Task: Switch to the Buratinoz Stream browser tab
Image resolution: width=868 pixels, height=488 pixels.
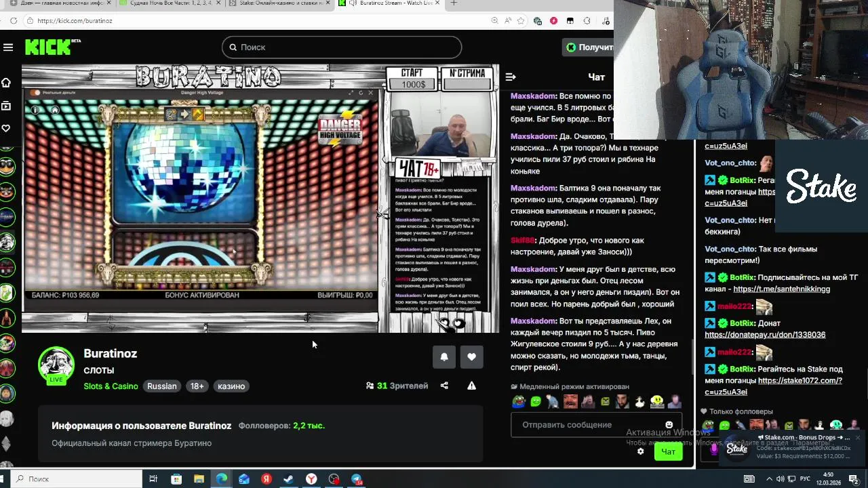Action: coord(390,3)
